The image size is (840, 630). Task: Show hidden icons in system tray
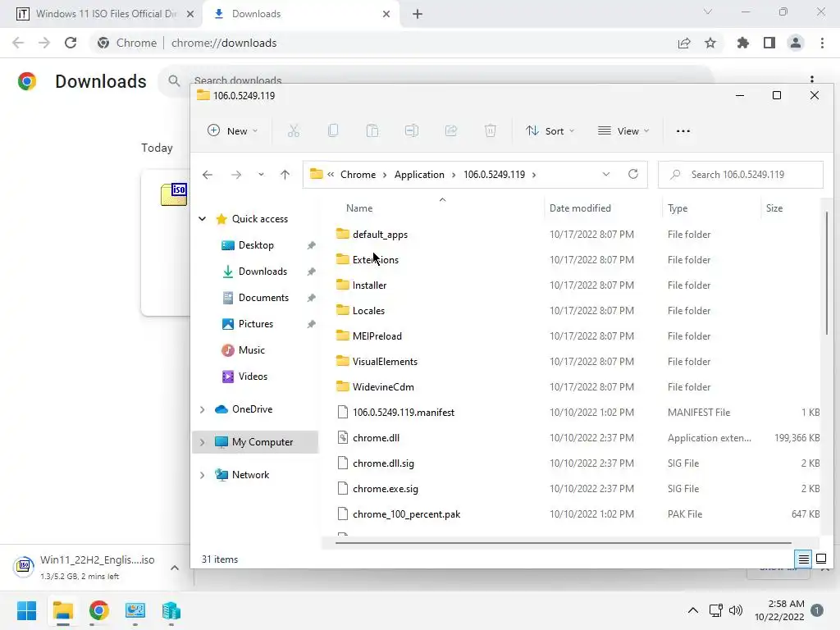click(x=692, y=610)
